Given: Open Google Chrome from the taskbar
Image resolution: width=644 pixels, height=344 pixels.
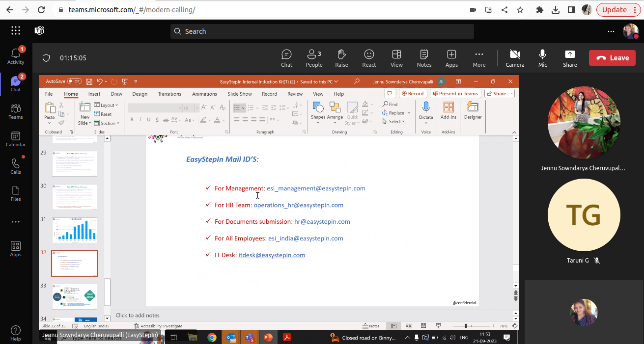Looking at the screenshot, I should coord(212,337).
